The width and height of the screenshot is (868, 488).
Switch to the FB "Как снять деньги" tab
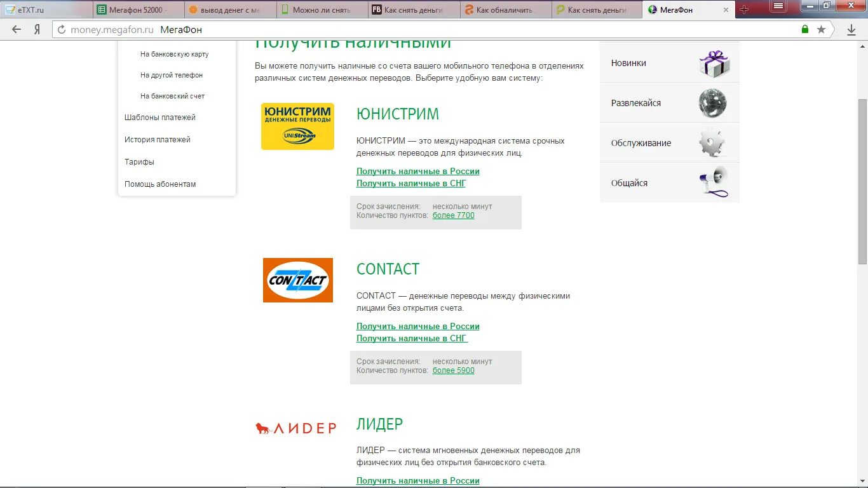(414, 10)
